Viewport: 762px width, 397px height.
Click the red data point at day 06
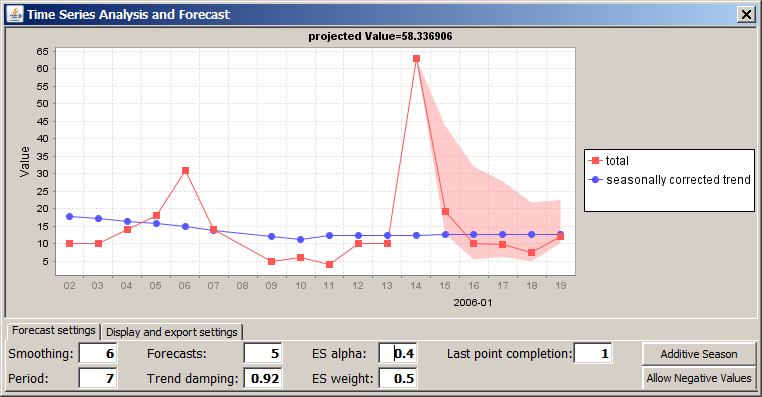pyautogui.click(x=185, y=171)
